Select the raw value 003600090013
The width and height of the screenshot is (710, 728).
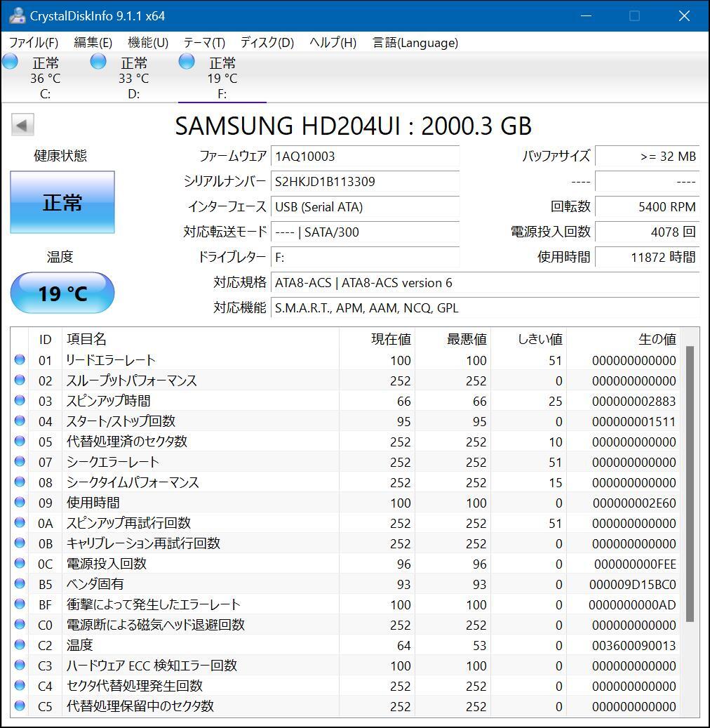634,645
